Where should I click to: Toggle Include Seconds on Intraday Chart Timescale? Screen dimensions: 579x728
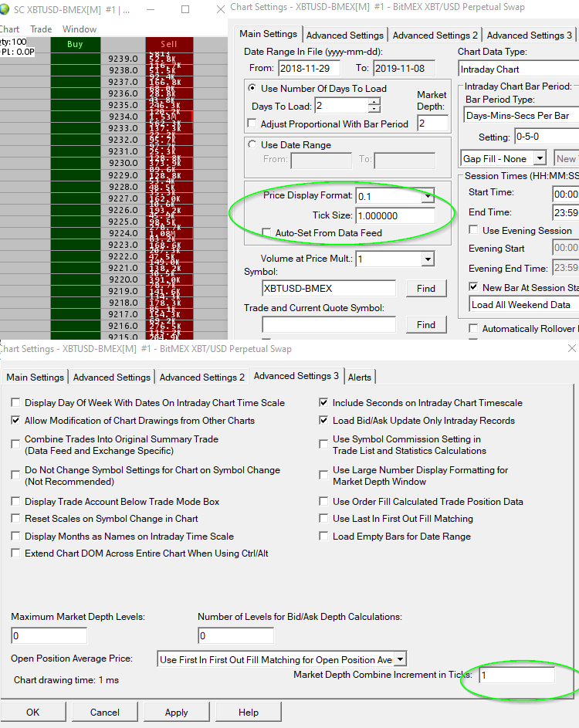(323, 402)
